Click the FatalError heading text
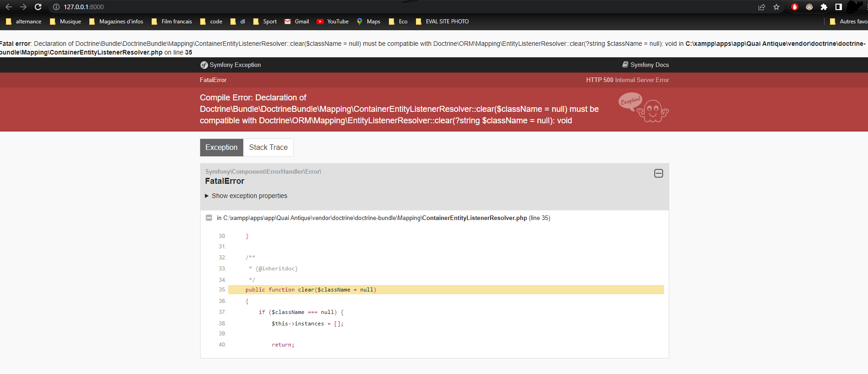Screen dimensions: 868x374 (224, 181)
